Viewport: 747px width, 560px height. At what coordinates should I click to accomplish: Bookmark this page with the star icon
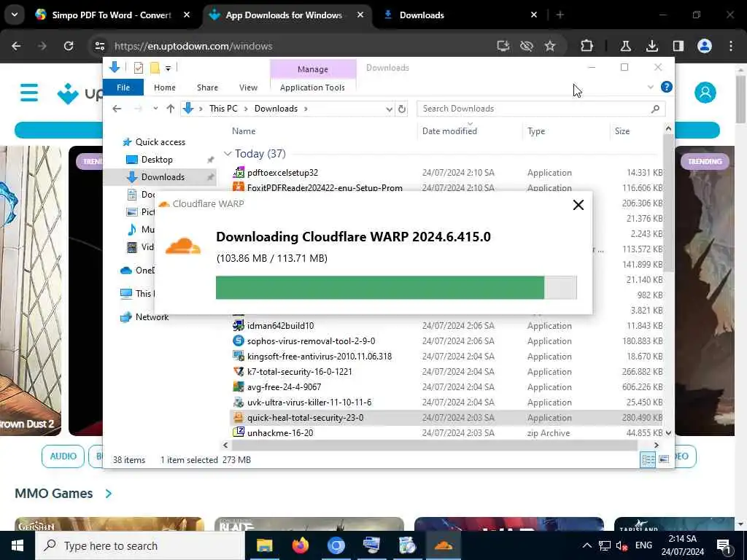pyautogui.click(x=550, y=46)
